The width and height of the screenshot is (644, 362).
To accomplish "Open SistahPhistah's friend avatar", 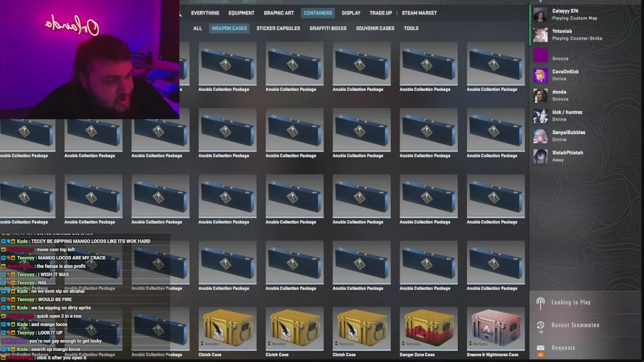I will [x=540, y=156].
